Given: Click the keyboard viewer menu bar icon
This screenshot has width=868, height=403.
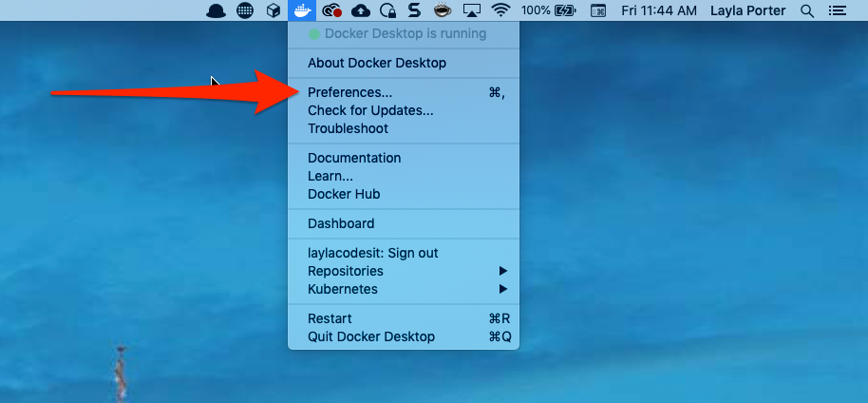Looking at the screenshot, I should (598, 10).
